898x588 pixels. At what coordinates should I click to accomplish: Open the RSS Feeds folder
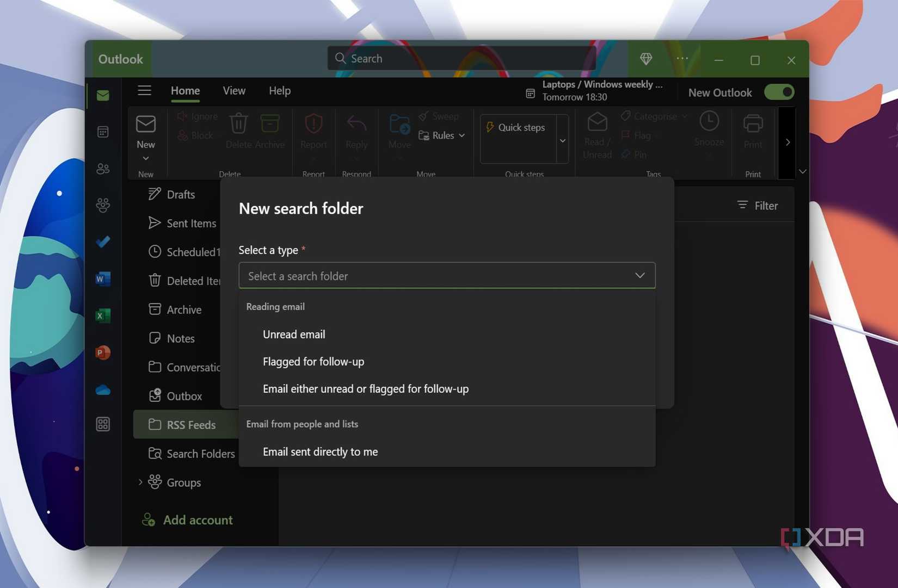(x=186, y=425)
